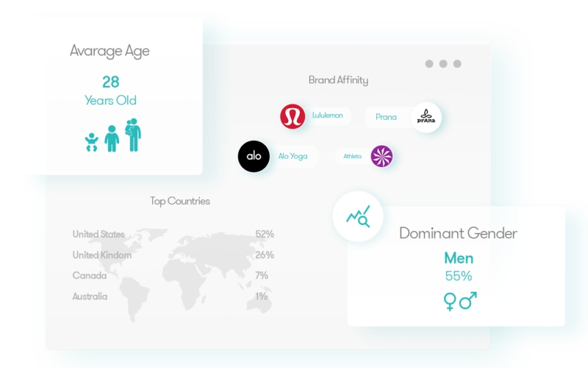
Task: Click the middle gray window dot
Action: [x=443, y=64]
